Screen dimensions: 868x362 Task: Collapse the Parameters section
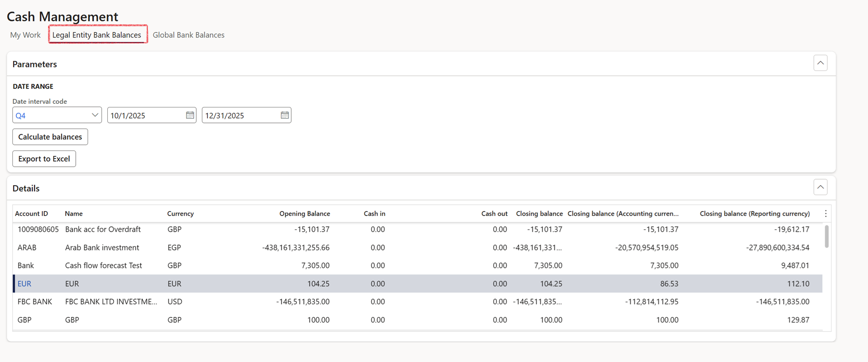coord(821,63)
